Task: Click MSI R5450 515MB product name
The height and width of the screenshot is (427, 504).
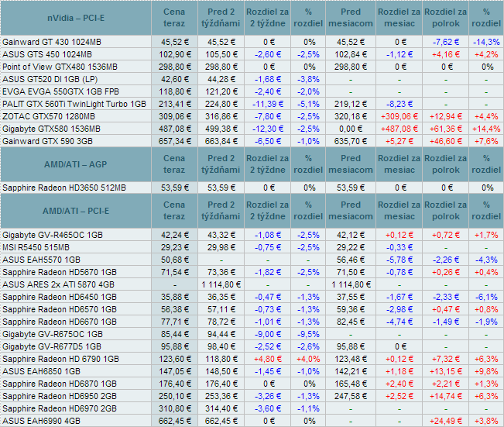Action: click(x=36, y=247)
